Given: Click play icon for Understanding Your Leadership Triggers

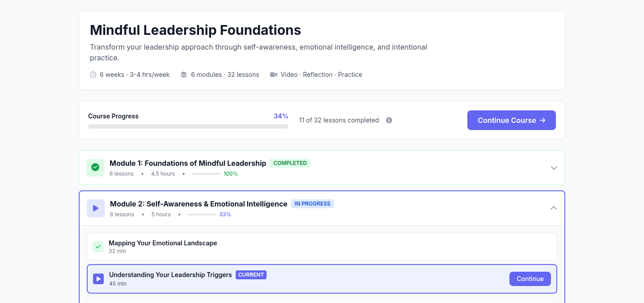Looking at the screenshot, I should pyautogui.click(x=98, y=279).
